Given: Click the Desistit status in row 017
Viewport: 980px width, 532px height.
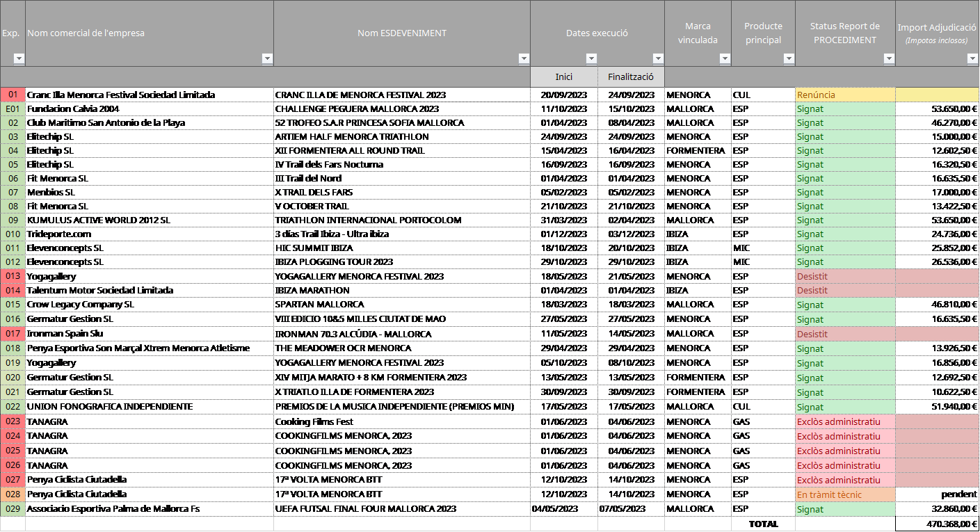Looking at the screenshot, I should click(x=844, y=334).
